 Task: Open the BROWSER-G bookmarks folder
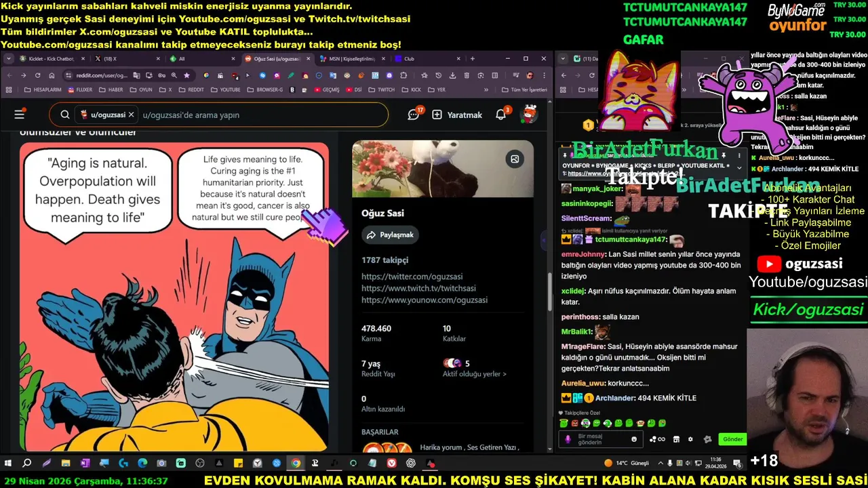click(264, 89)
